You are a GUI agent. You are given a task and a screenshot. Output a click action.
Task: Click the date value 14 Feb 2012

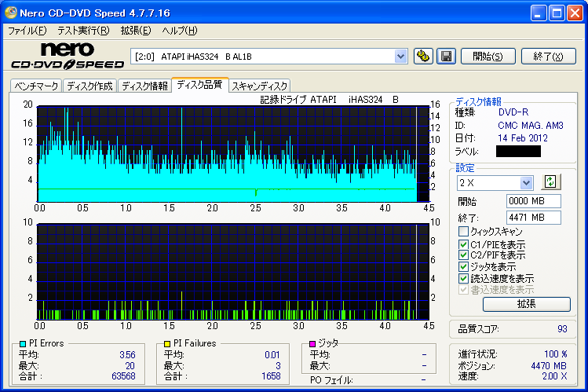click(x=522, y=138)
